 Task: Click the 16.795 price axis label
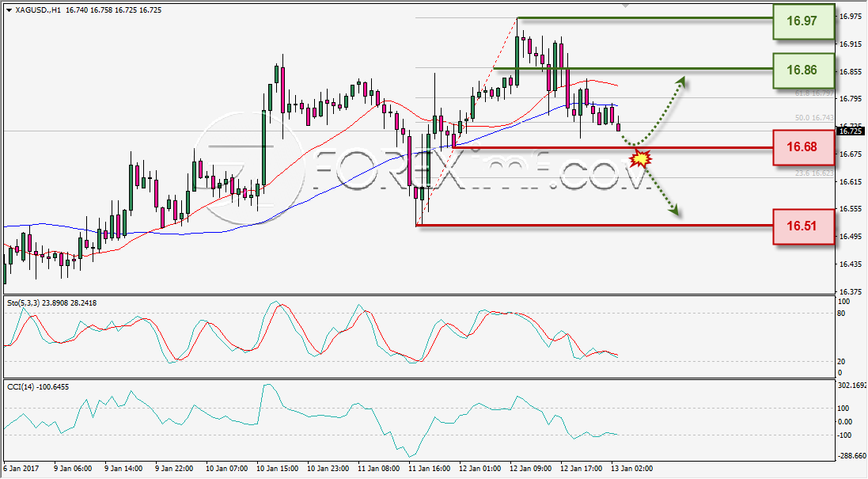point(851,98)
